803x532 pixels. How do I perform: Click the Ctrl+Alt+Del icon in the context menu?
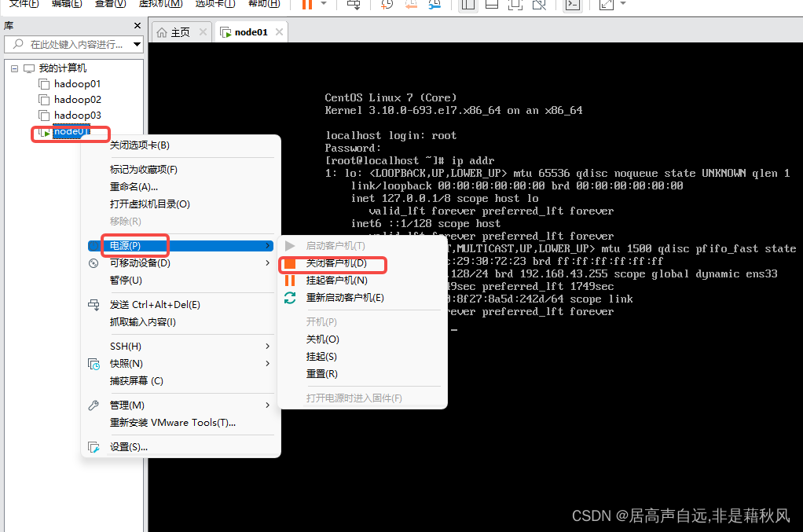(93, 305)
